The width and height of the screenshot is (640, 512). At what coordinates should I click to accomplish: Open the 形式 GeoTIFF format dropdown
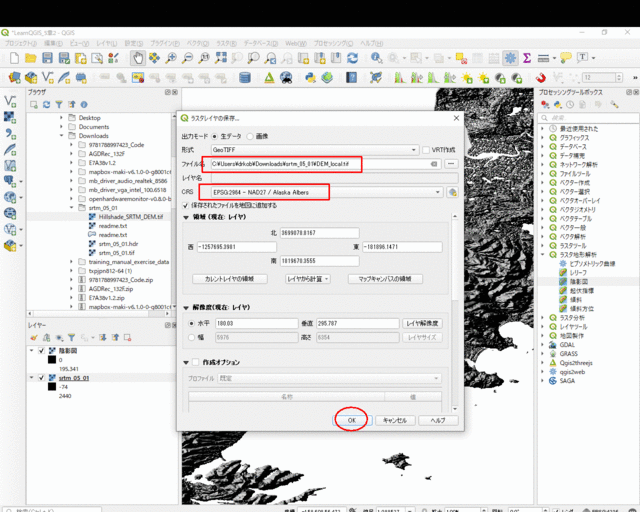315,150
